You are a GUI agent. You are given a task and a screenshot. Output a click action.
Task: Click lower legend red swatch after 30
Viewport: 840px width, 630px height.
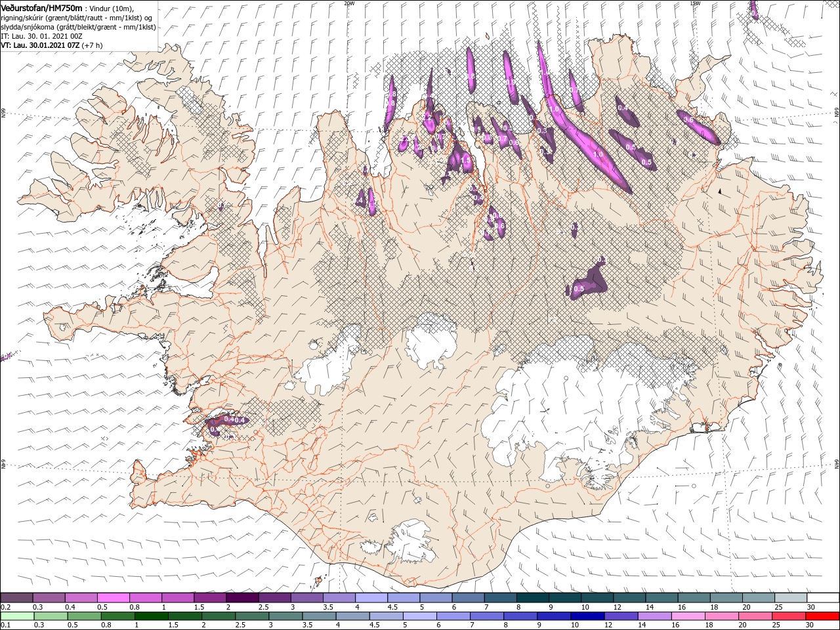(x=822, y=616)
